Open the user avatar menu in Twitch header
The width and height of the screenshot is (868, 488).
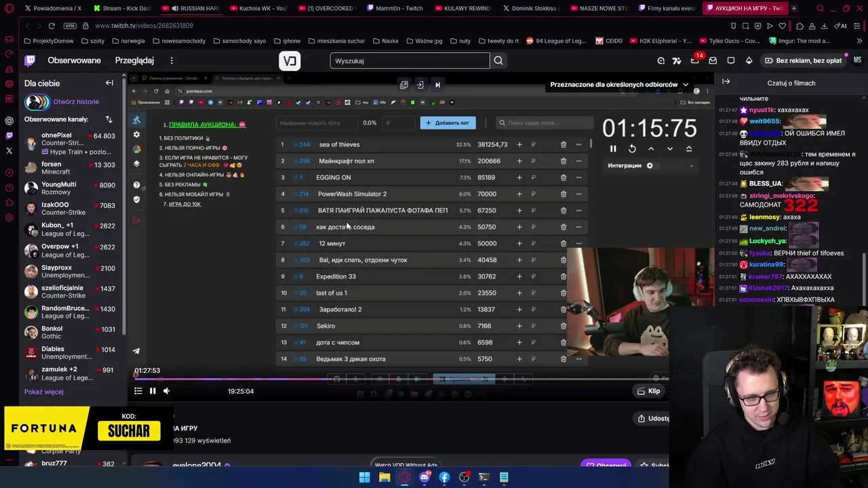coord(857,60)
